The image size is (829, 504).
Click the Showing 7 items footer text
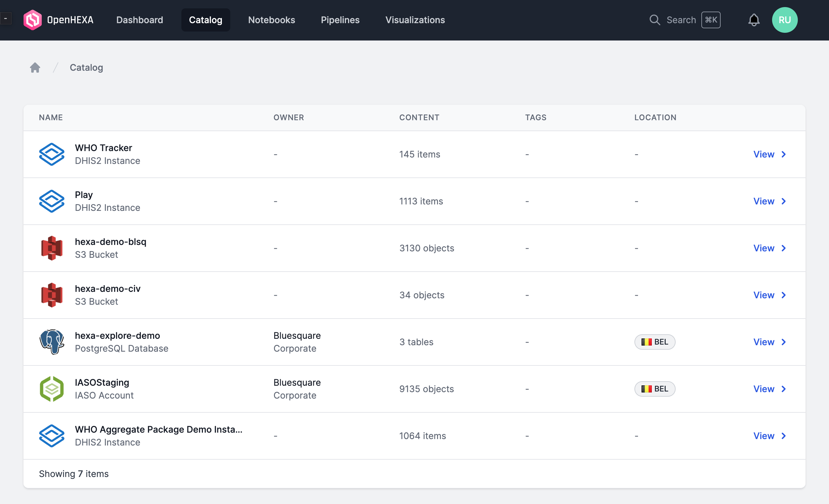(x=74, y=474)
